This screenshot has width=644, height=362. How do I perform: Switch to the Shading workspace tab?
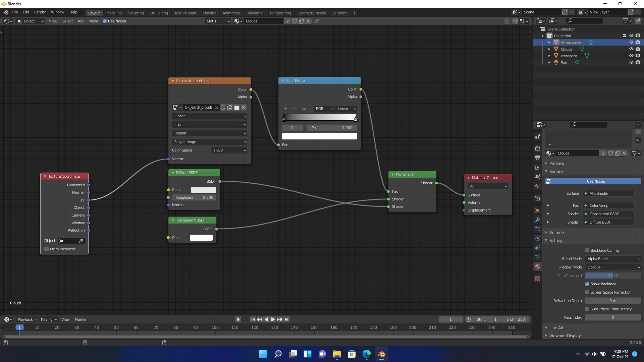click(x=209, y=13)
